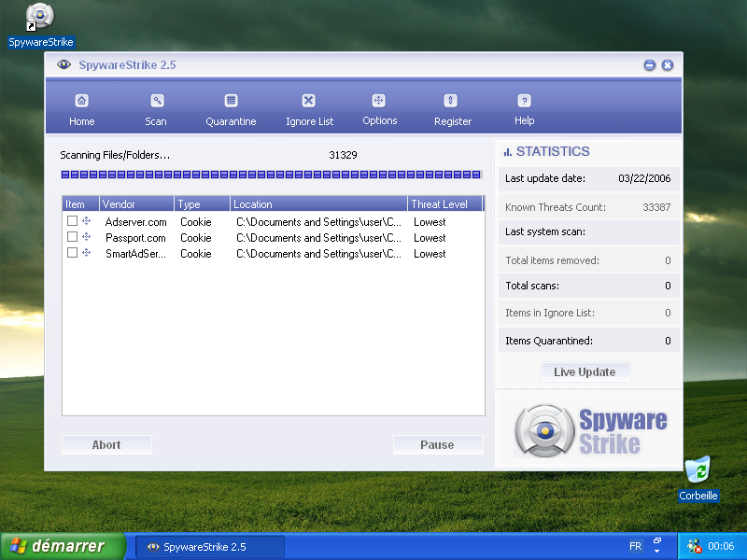Click the Items in Ignore List label
Screen dimensions: 747x560
pyautogui.click(x=550, y=313)
